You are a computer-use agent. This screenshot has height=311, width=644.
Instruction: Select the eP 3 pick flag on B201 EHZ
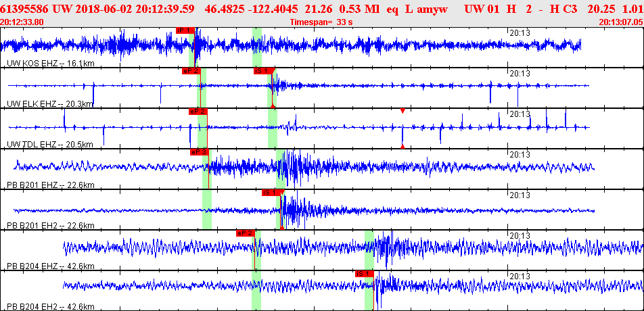click(x=199, y=152)
